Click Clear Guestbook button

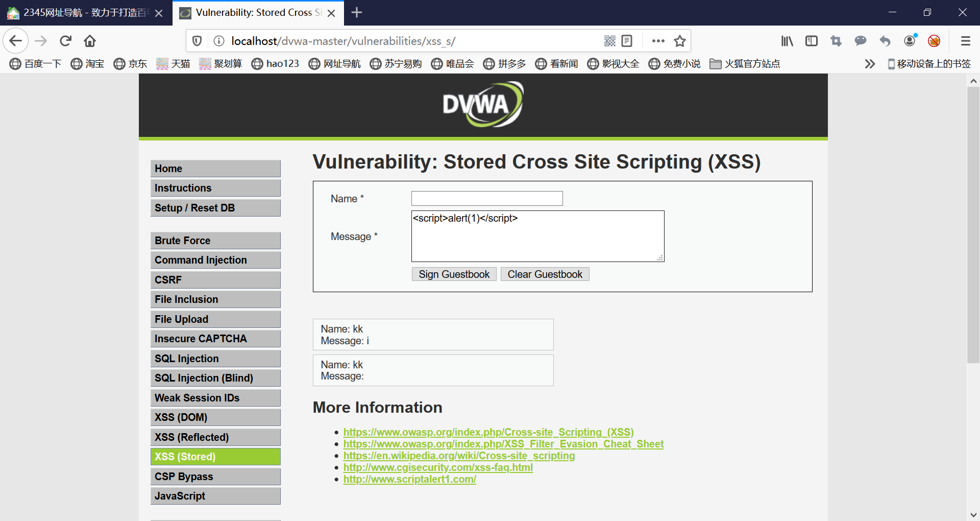click(x=545, y=274)
